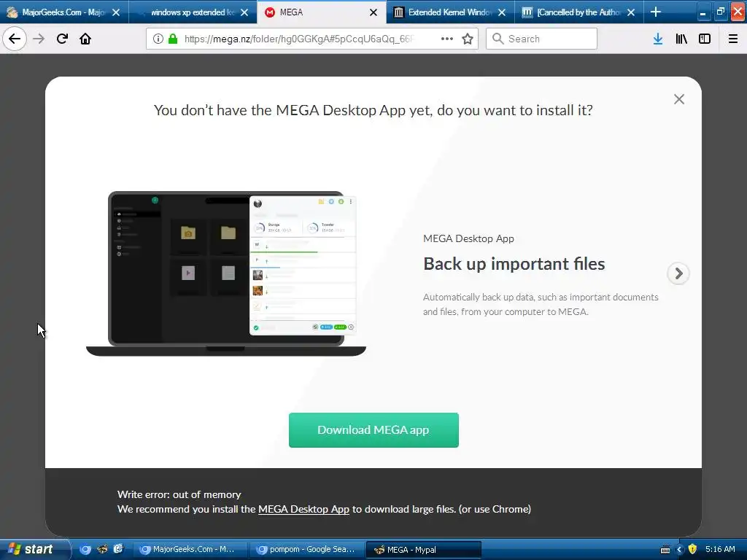Image resolution: width=747 pixels, height=560 pixels.
Task: Open the hamburger application menu
Action: point(733,39)
